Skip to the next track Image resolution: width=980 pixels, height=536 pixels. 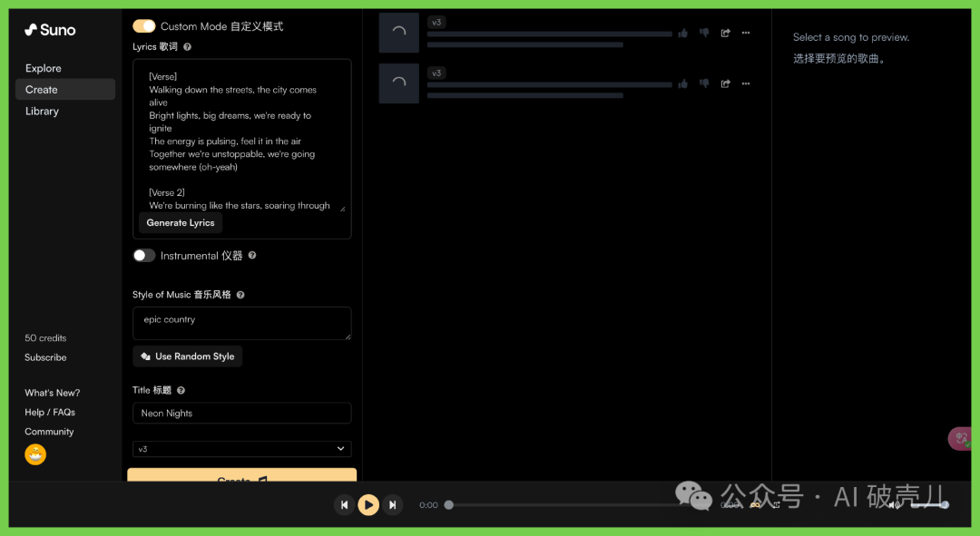point(392,505)
